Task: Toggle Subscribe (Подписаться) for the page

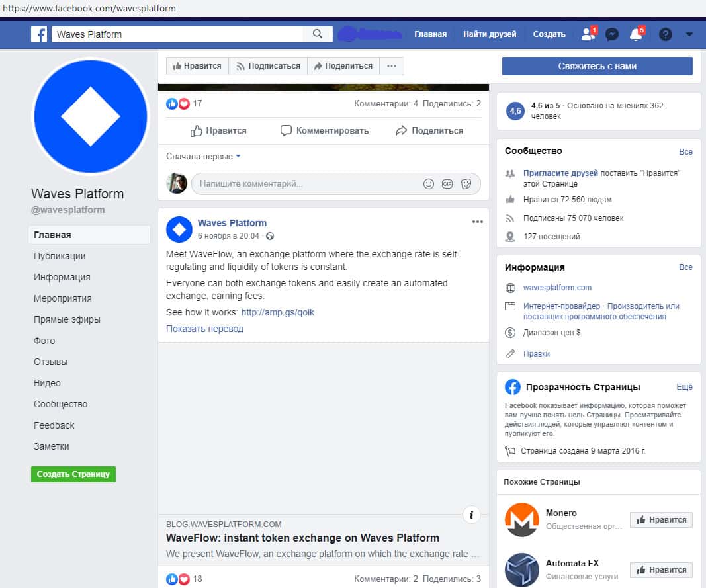Action: pyautogui.click(x=268, y=66)
